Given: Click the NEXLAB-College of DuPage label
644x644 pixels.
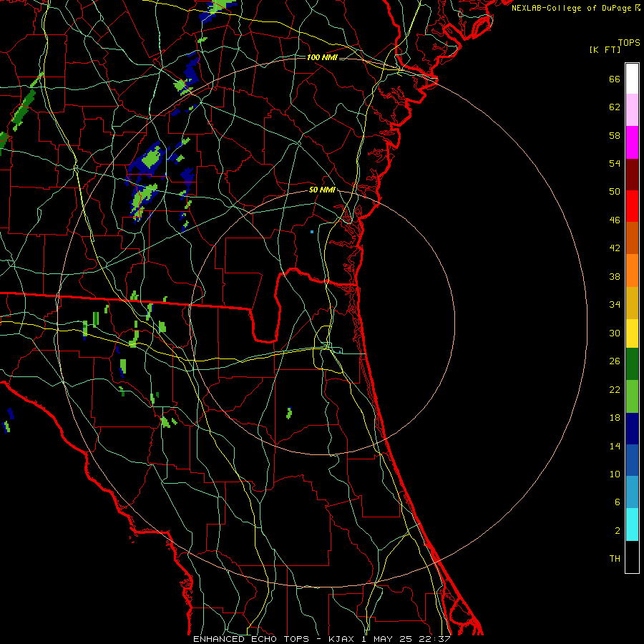Looking at the screenshot, I should click(575, 8).
